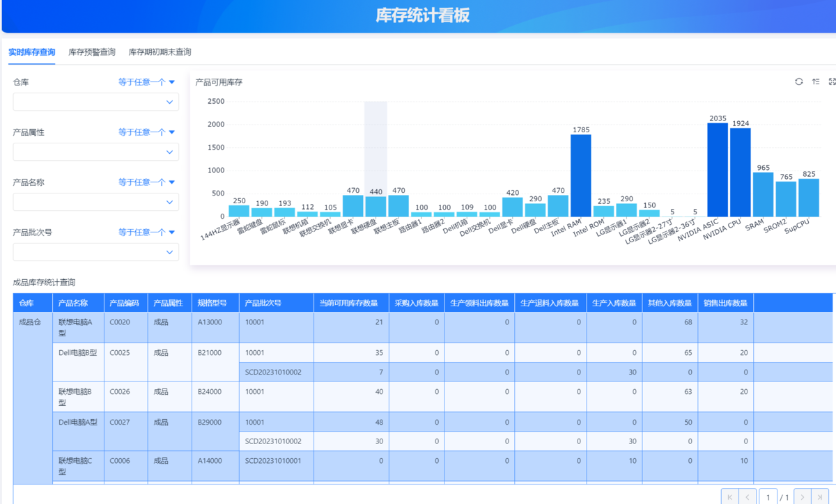Screen dimensions: 836x504
Task: Click the Intel RAM bar in chart
Action: [x=580, y=175]
